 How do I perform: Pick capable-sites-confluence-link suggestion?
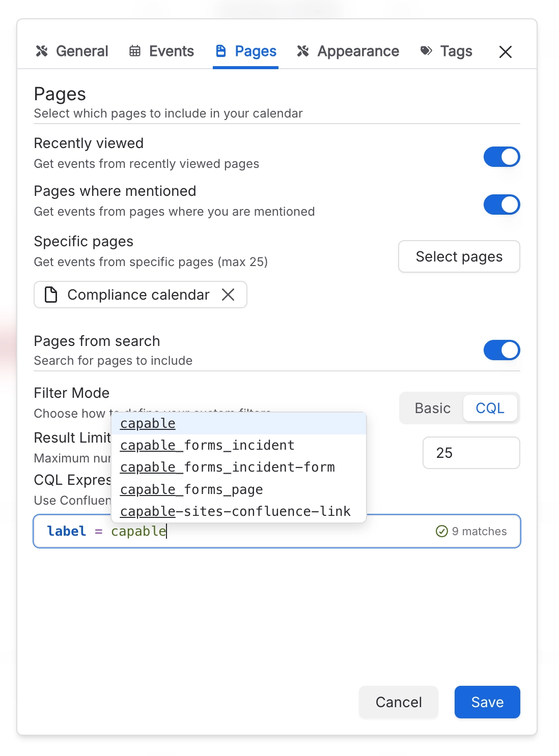point(239,511)
